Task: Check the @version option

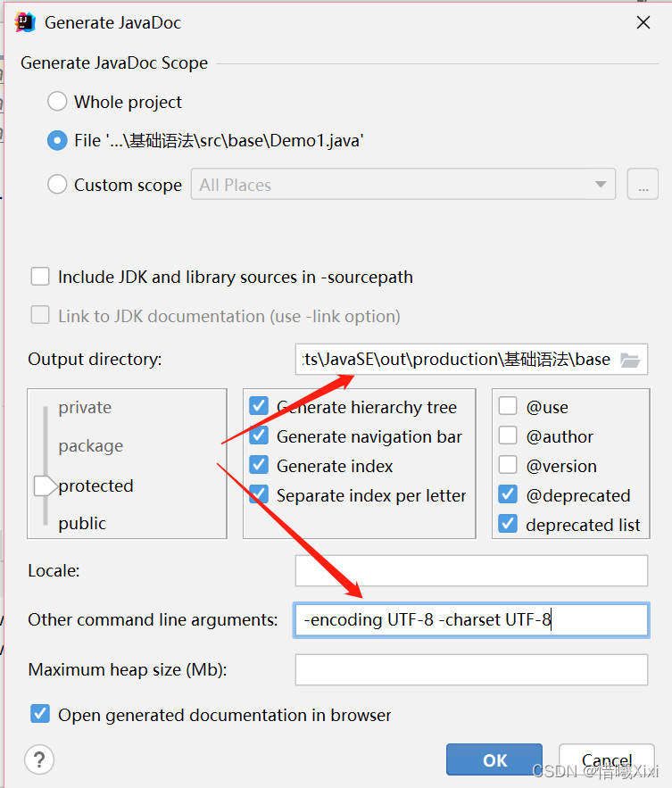Action: [508, 466]
